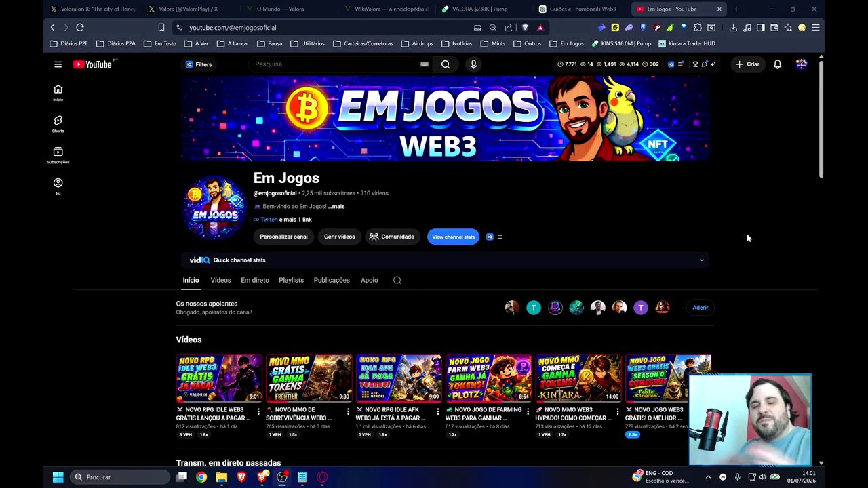868x488 pixels.
Task: Submit search with the magnifier button
Action: pos(446,64)
